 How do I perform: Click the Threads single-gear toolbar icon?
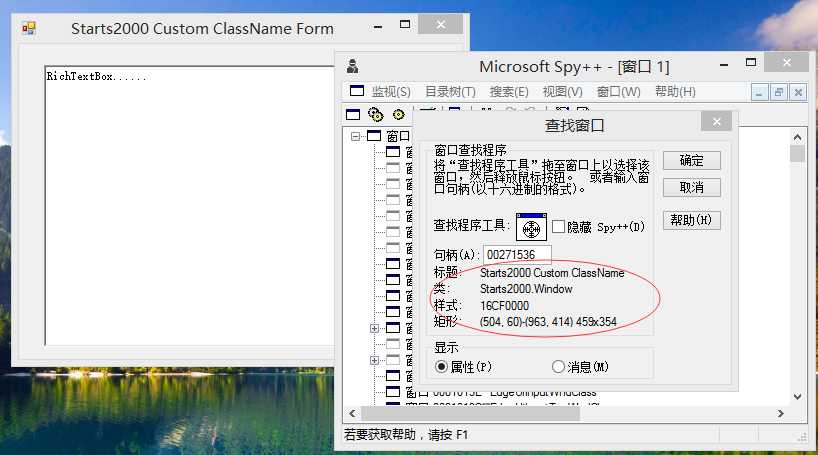pos(399,114)
